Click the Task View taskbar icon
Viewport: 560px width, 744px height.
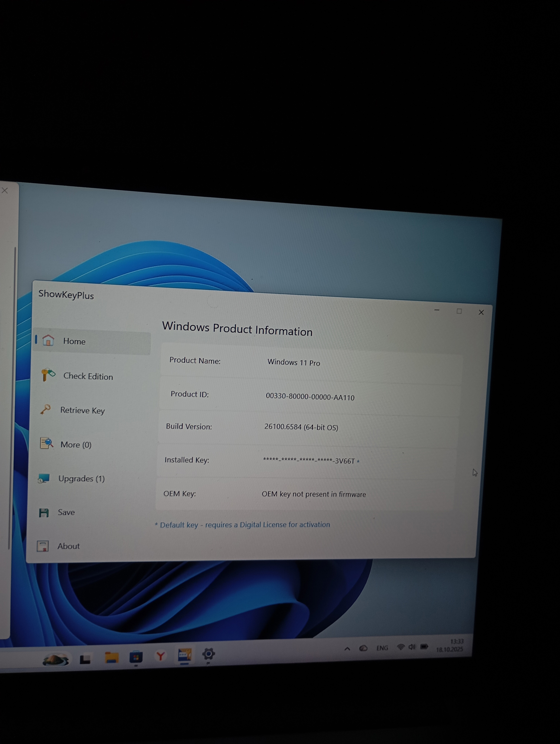pos(85,659)
